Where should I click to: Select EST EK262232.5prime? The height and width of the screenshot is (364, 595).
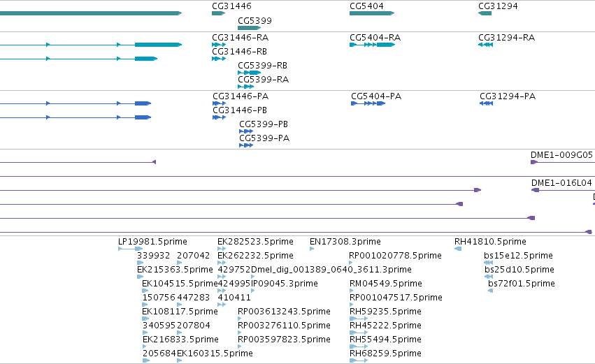pyautogui.click(x=222, y=263)
